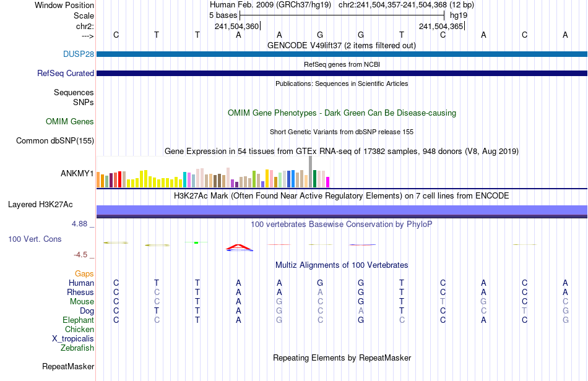Click Repeating Elements by RepeatMasker title
The width and height of the screenshot is (588, 381).
click(342, 357)
